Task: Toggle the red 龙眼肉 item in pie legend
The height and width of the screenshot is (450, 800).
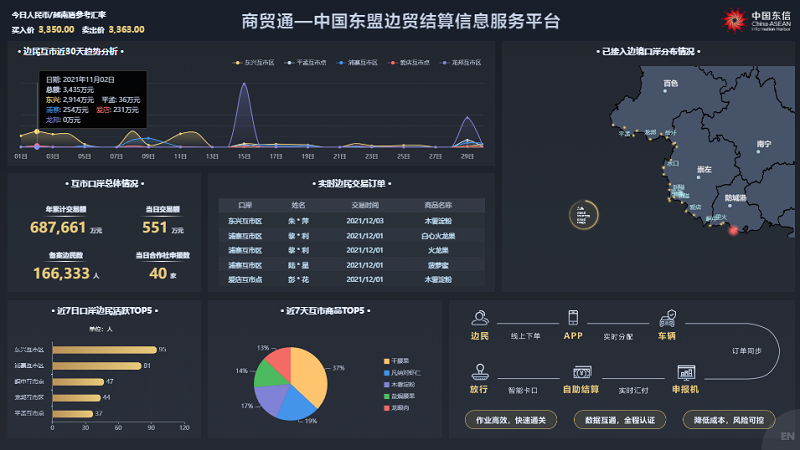Action: (x=396, y=408)
